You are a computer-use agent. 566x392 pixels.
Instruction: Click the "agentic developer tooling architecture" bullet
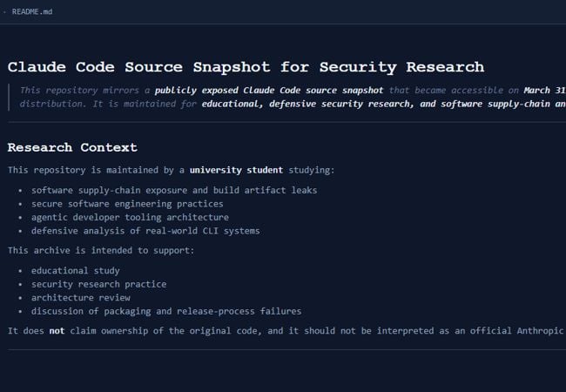pos(130,217)
